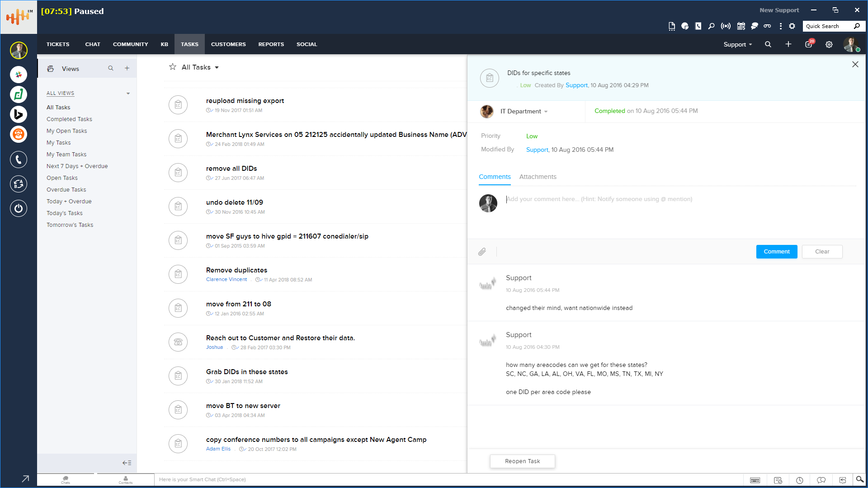Screen dimensions: 868x488
Task: Click the Bing icon in left sidebar
Action: coord(19,114)
